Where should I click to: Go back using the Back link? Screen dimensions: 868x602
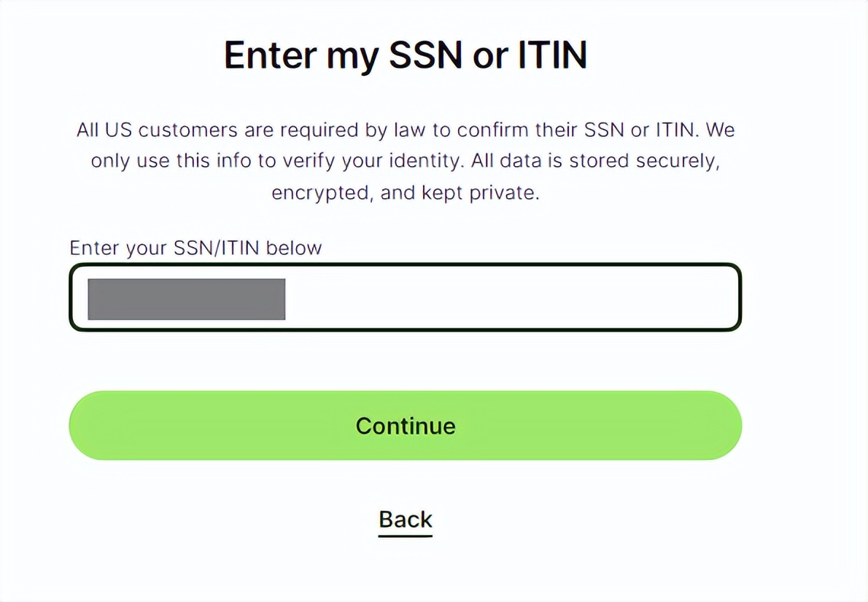[406, 520]
